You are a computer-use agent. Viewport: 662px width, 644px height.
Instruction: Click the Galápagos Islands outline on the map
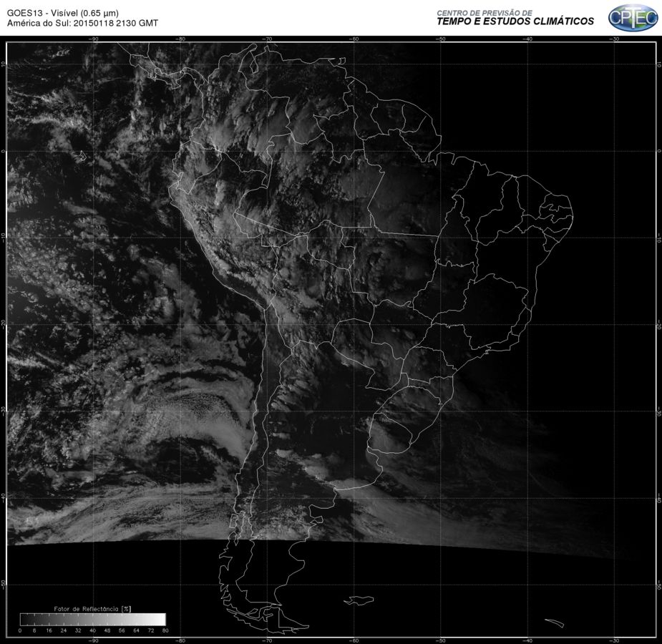(x=81, y=156)
